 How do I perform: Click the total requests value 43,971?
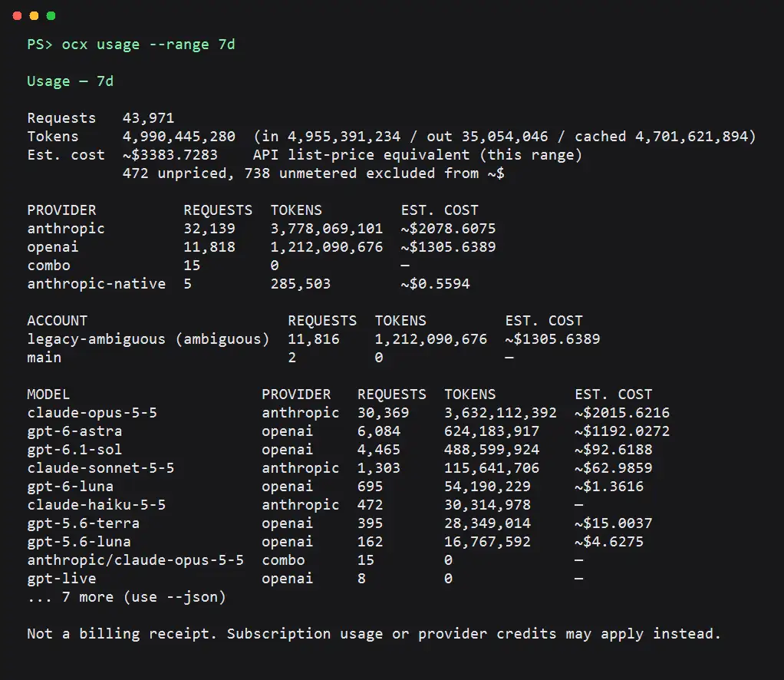(149, 118)
